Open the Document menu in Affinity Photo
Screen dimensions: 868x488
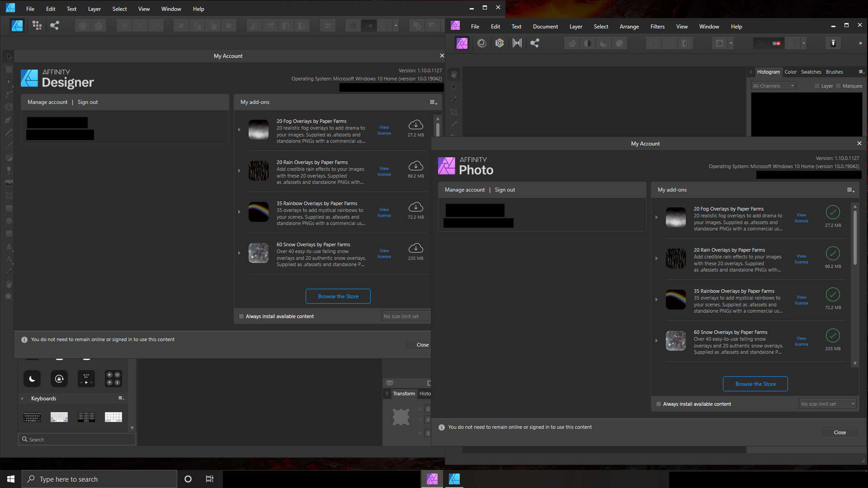click(545, 27)
